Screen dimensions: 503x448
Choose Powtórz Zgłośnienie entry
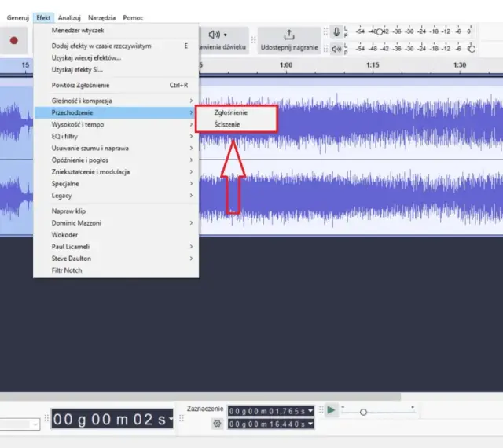(x=116, y=85)
